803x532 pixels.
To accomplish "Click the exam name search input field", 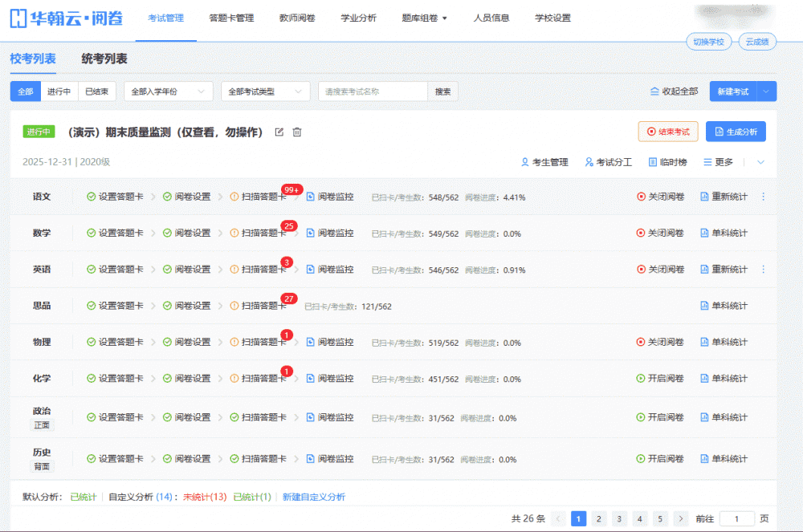I will point(372,91).
